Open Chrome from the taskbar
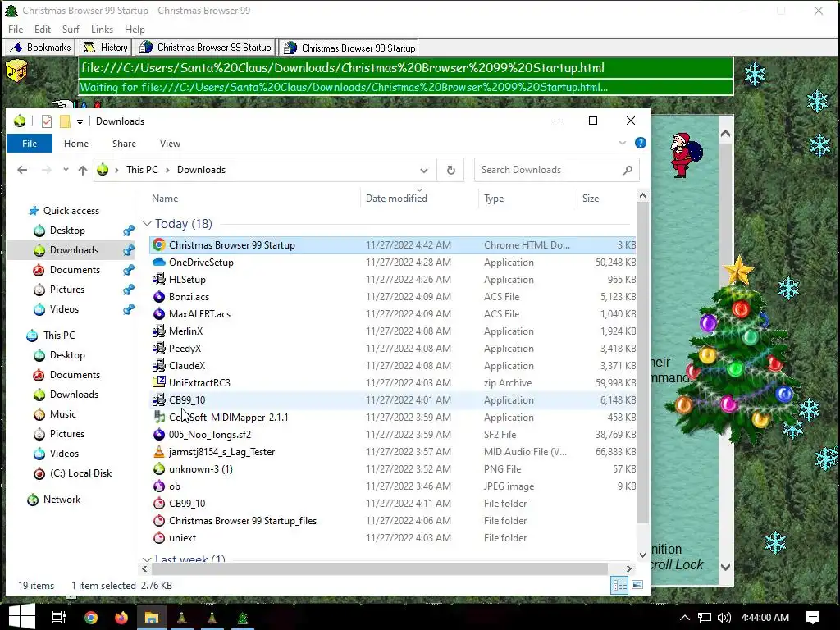840x630 pixels. (91, 618)
